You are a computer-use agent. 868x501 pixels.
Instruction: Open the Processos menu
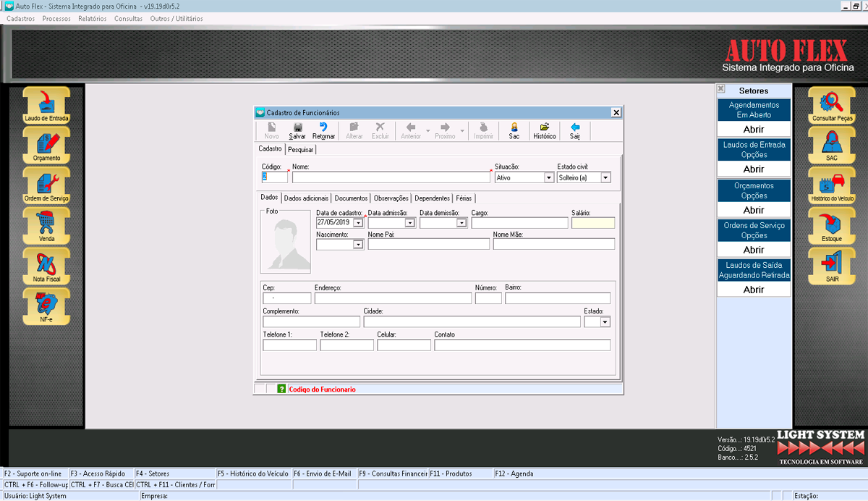click(x=56, y=19)
